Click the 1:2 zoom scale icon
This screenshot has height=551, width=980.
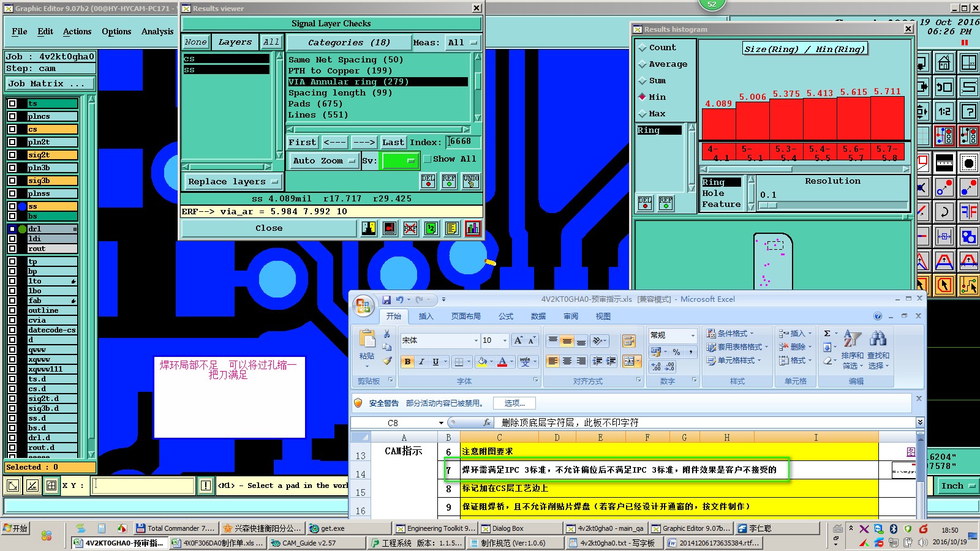click(x=944, y=111)
